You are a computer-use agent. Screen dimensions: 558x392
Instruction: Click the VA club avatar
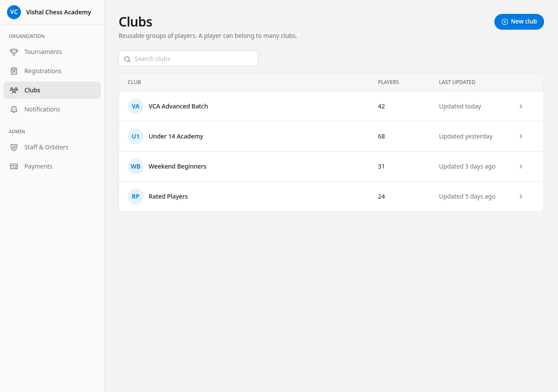pos(136,106)
